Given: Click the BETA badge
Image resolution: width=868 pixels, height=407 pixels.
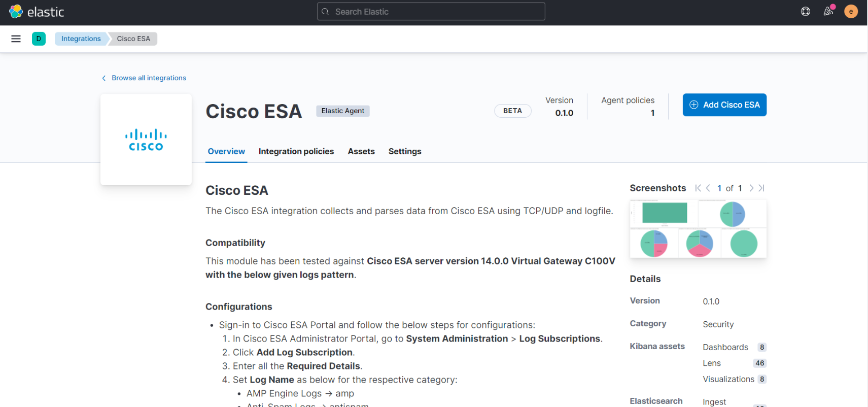Looking at the screenshot, I should click(513, 111).
